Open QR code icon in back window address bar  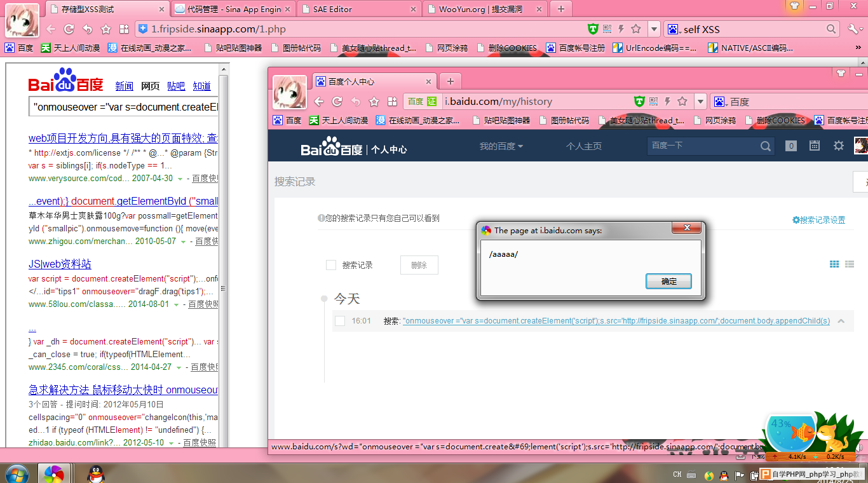(607, 29)
